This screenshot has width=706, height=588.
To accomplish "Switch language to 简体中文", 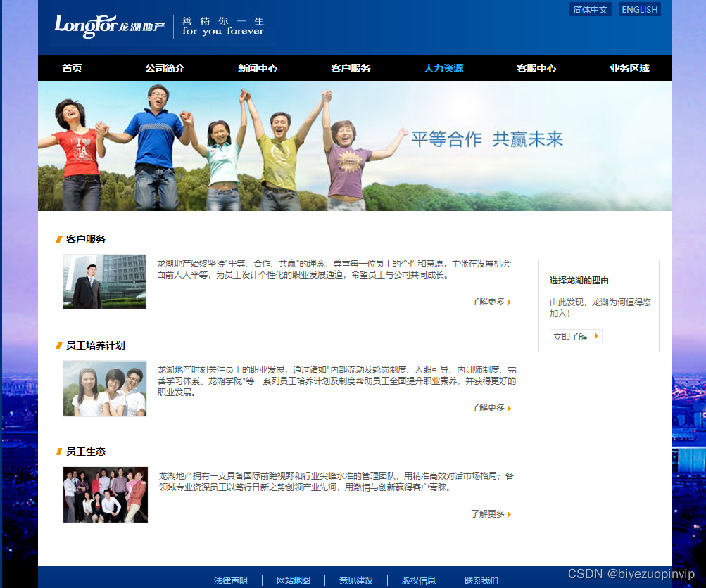I will (591, 9).
